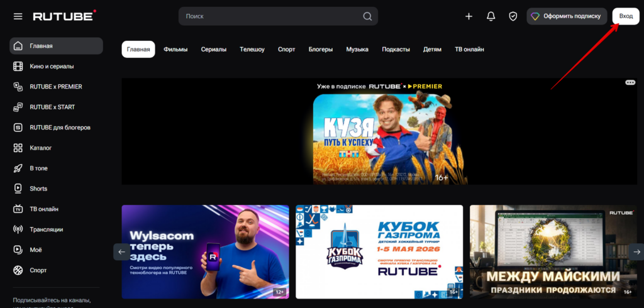The height and width of the screenshot is (308, 644).
Task: Click Оформить подписку button
Action: coord(567,16)
